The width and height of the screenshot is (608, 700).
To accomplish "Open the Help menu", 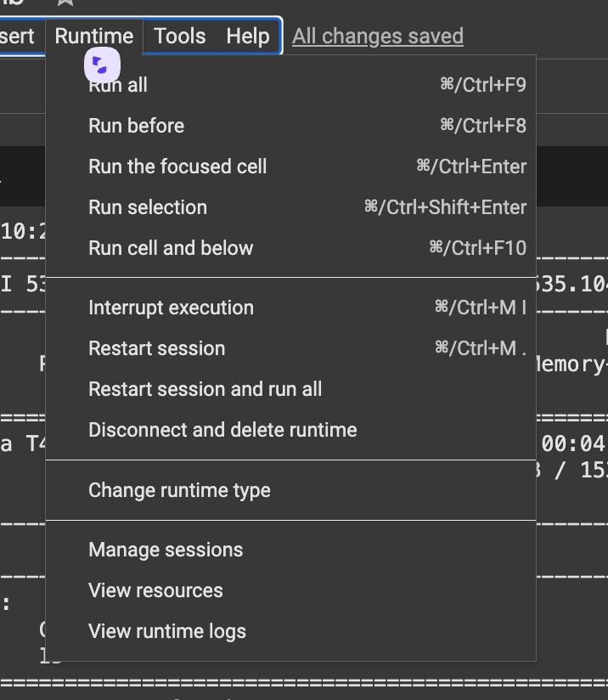I will pyautogui.click(x=248, y=37).
